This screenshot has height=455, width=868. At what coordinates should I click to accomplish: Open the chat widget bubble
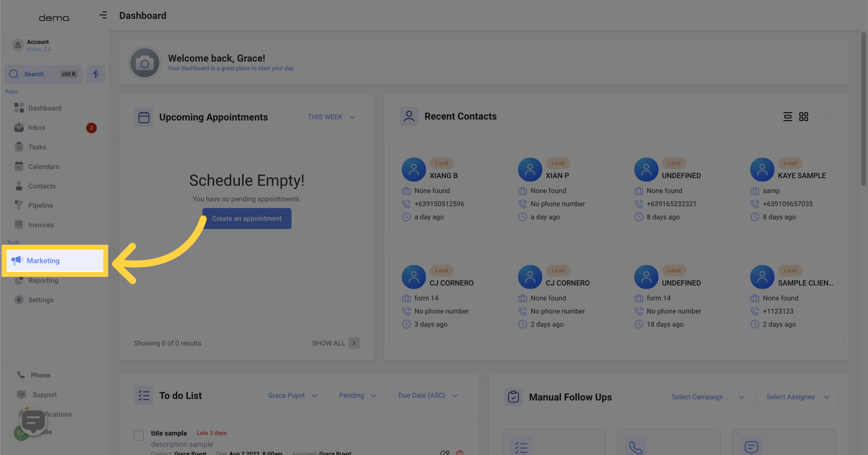click(x=33, y=421)
